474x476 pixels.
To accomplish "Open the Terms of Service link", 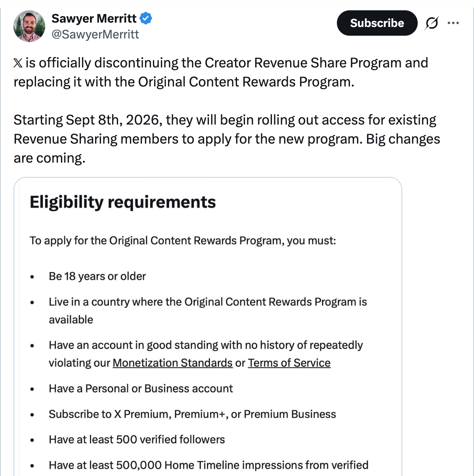I will coord(289,363).
